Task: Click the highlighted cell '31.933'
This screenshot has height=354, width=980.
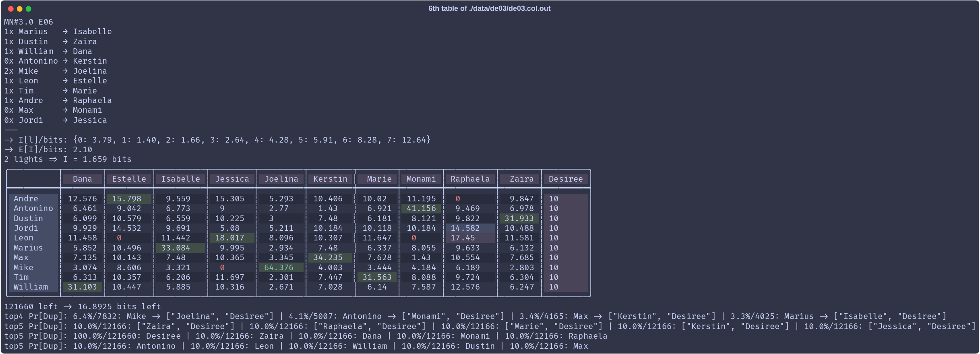Action: [x=519, y=218]
